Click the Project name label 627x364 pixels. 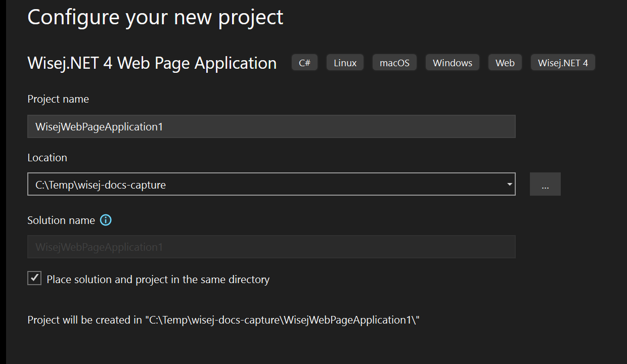[x=58, y=100]
